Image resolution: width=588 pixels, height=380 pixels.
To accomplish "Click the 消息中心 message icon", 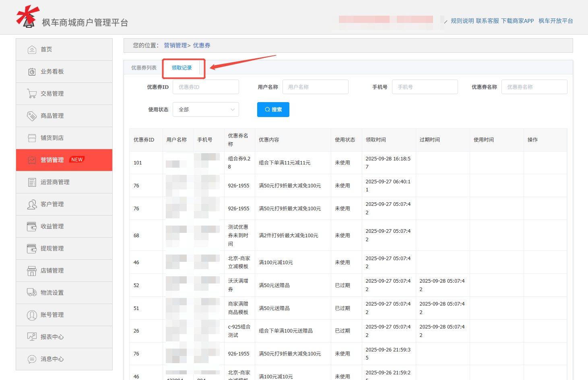I will pyautogui.click(x=32, y=359).
